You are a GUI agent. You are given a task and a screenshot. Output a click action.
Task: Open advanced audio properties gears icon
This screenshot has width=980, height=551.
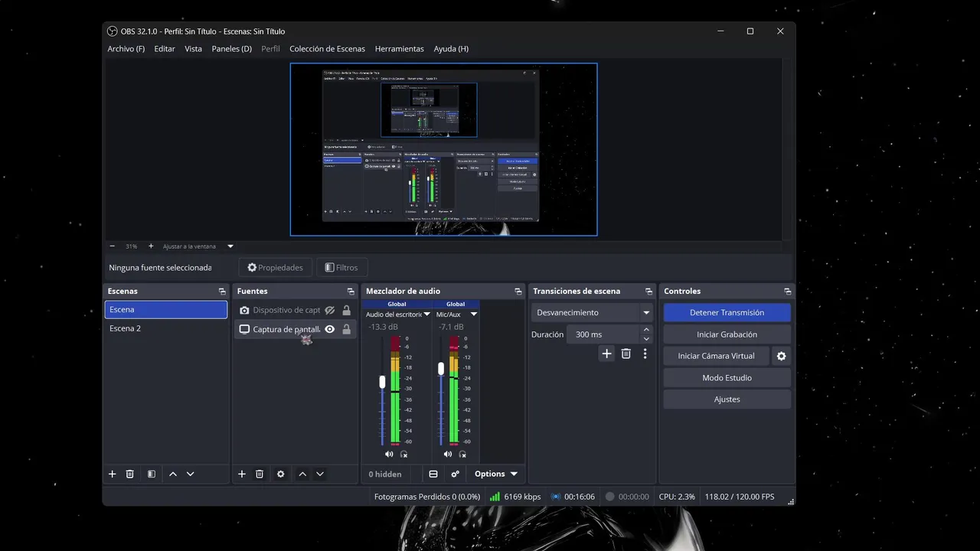(x=455, y=474)
